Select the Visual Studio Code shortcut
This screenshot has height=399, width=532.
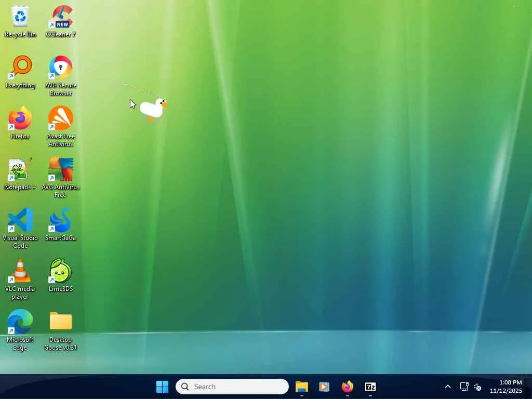pyautogui.click(x=20, y=229)
